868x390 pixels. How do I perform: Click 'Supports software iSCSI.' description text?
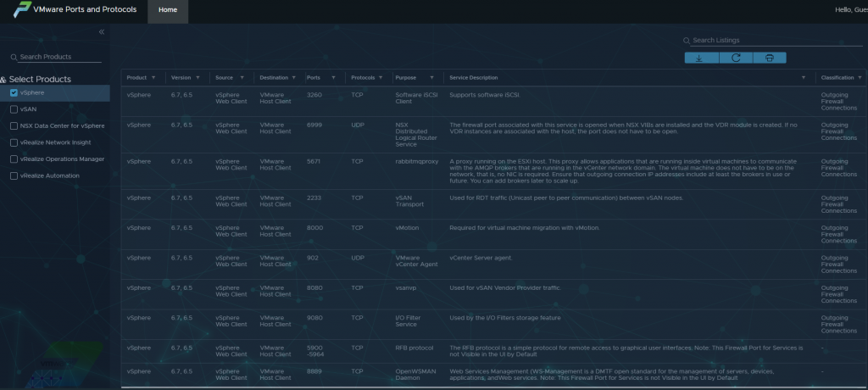click(x=485, y=95)
